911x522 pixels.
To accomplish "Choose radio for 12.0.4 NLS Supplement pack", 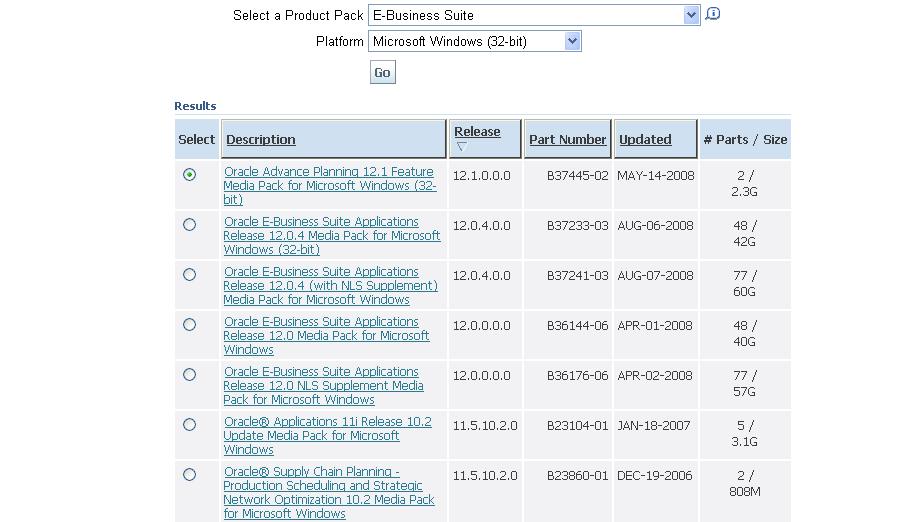I will (190, 275).
